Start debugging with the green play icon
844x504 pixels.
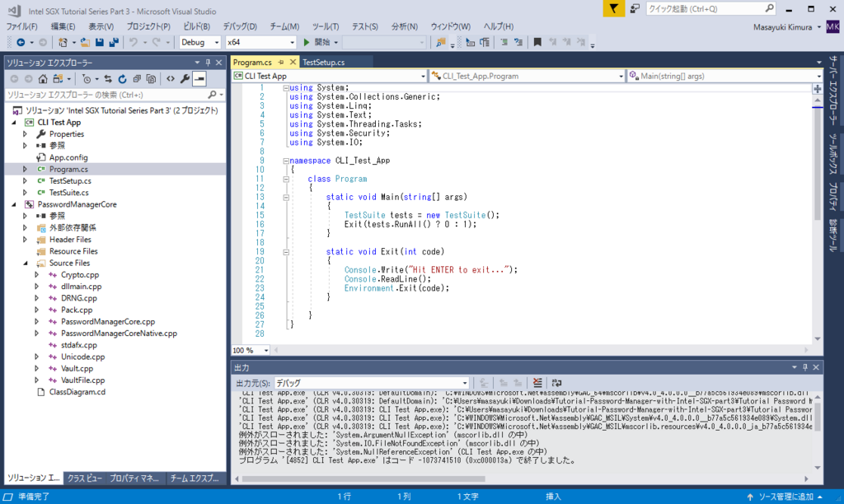(307, 42)
